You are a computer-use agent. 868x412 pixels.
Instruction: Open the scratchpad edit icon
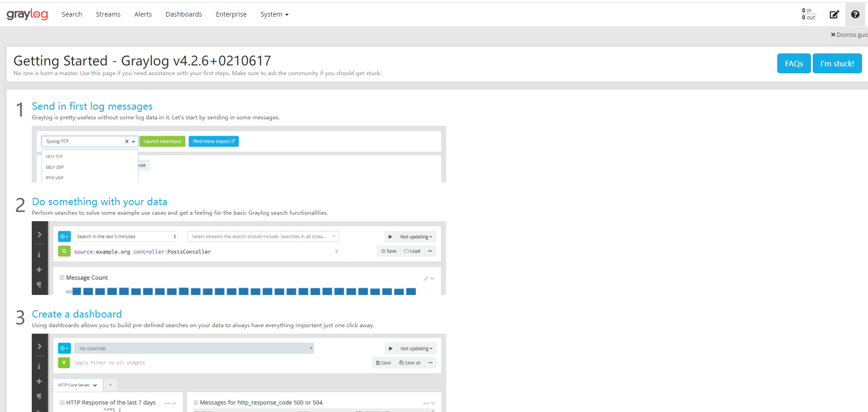(834, 14)
